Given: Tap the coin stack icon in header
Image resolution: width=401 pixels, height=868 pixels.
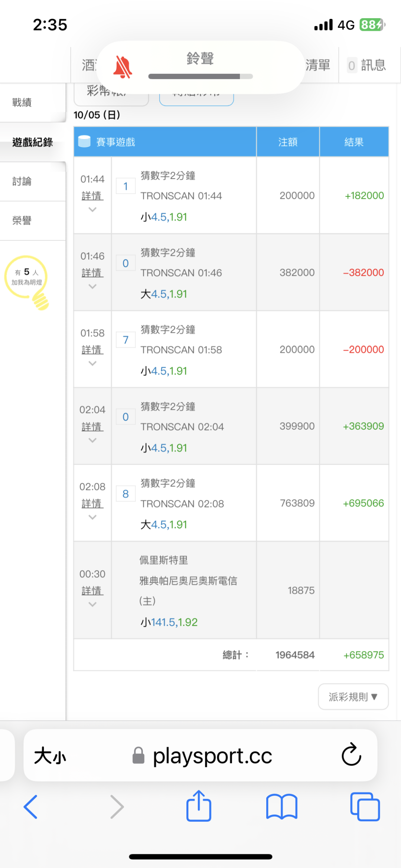Looking at the screenshot, I should point(84,141).
